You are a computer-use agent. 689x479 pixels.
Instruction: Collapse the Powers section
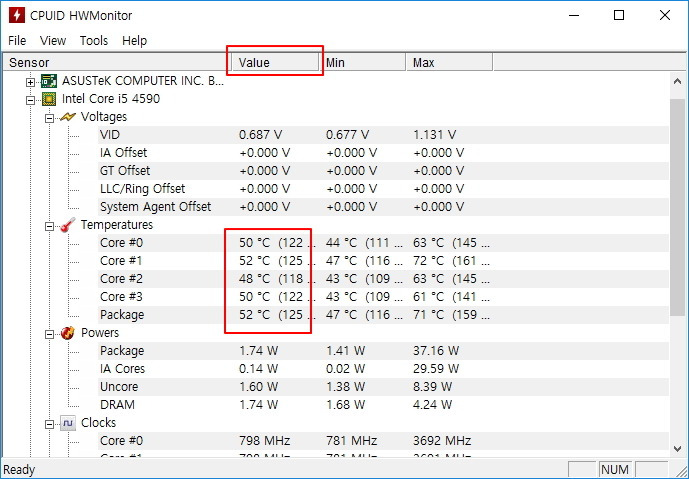50,334
